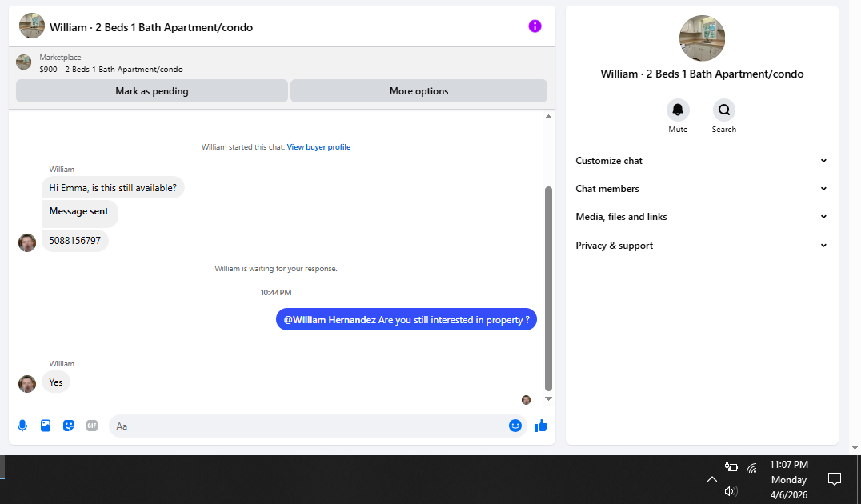Screen dimensions: 861x504
Task: Expand Media, files and links section
Action: coord(701,217)
